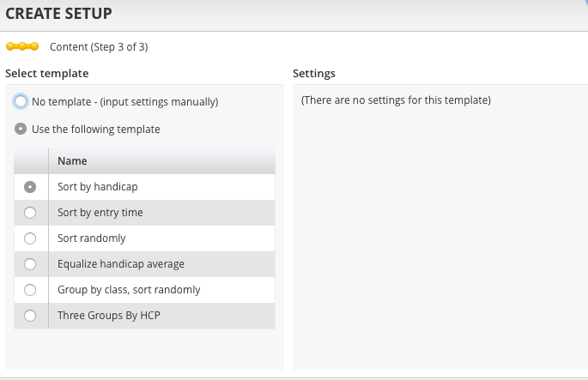The width and height of the screenshot is (588, 380).
Task: Click the 'Equalize handicap average' row text
Action: 120,264
